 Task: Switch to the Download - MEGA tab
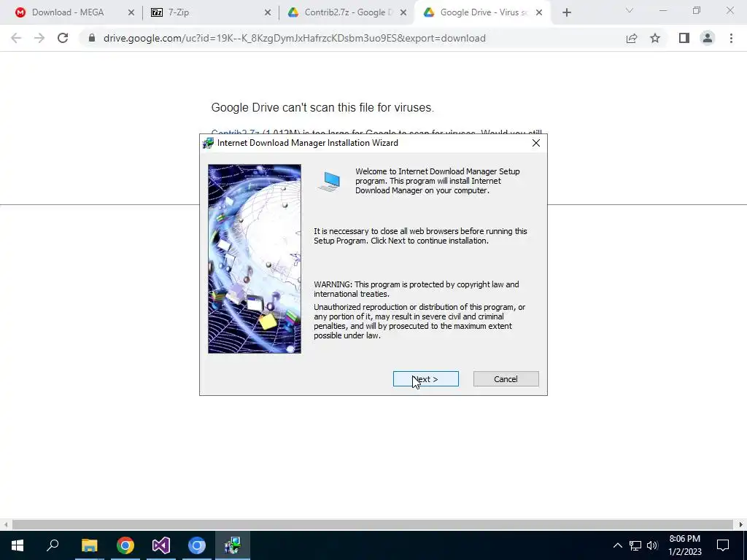(x=68, y=12)
